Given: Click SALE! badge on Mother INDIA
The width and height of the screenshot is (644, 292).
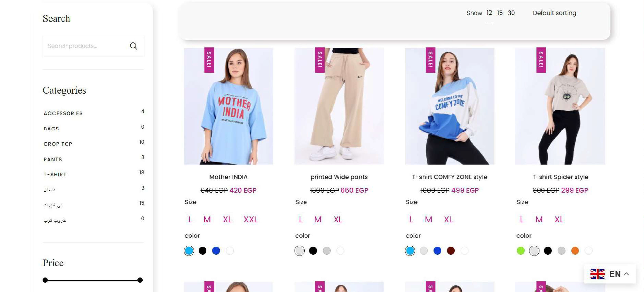Looking at the screenshot, I should (209, 60).
